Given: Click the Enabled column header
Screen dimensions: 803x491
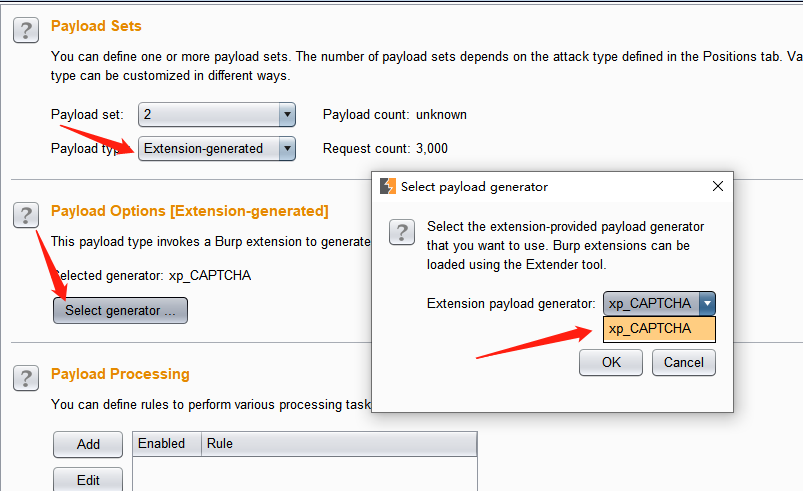Looking at the screenshot, I should [162, 444].
